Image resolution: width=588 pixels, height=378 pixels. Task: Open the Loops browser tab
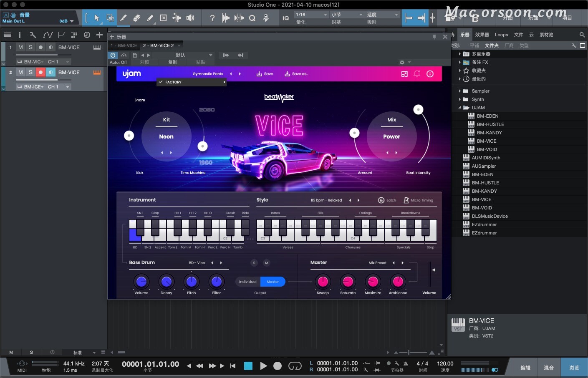(501, 35)
